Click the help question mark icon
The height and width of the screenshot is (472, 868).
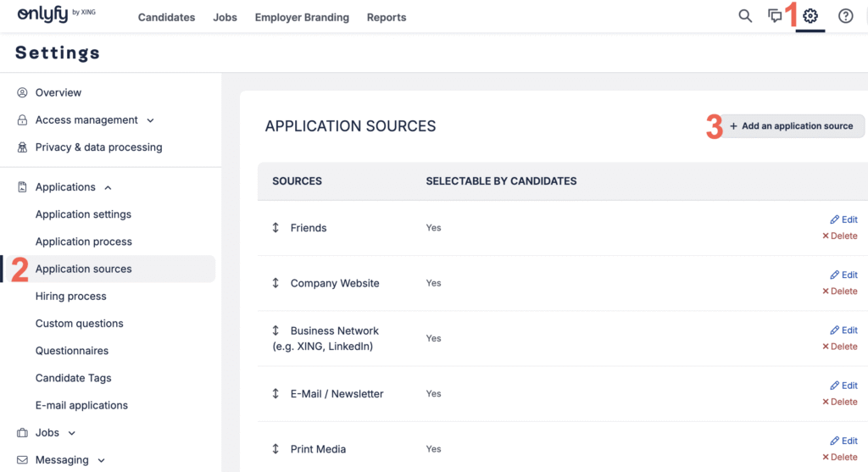pos(845,16)
